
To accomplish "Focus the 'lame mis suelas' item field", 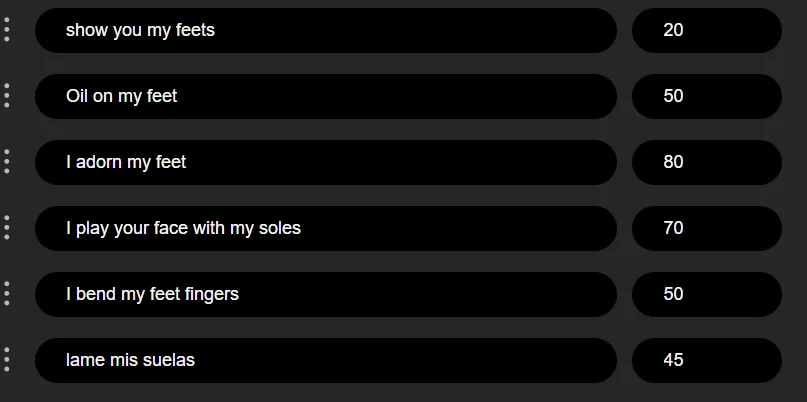I will (325, 360).
